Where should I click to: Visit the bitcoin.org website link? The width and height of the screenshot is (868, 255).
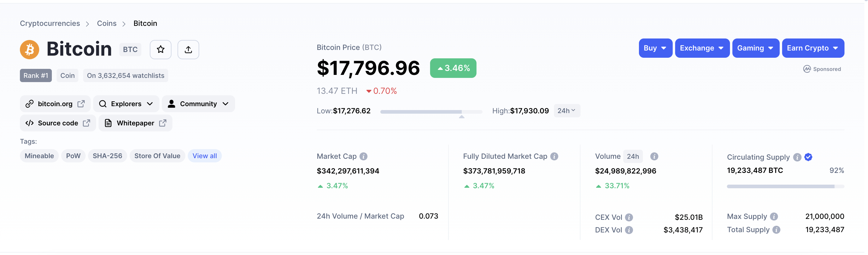click(x=55, y=104)
